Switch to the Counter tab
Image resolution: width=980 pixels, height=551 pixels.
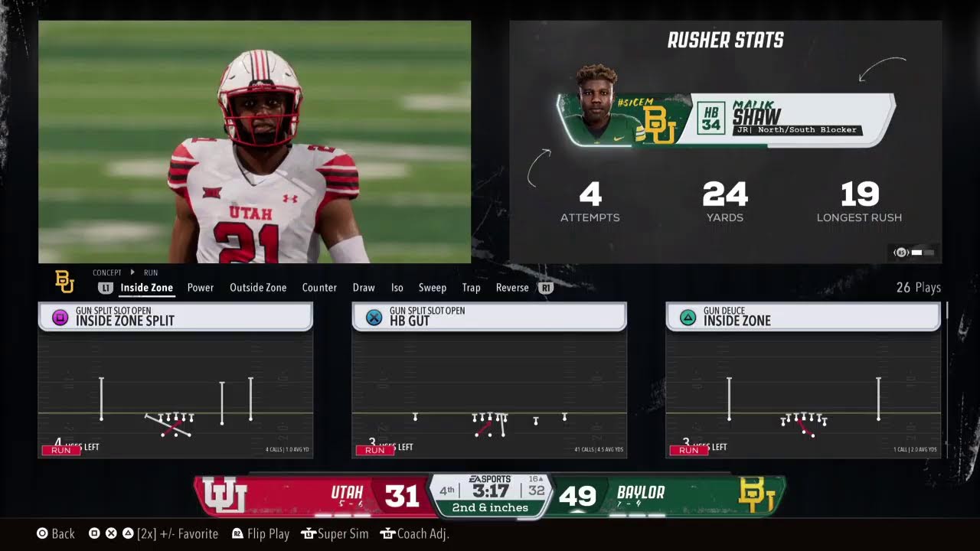[x=319, y=288]
